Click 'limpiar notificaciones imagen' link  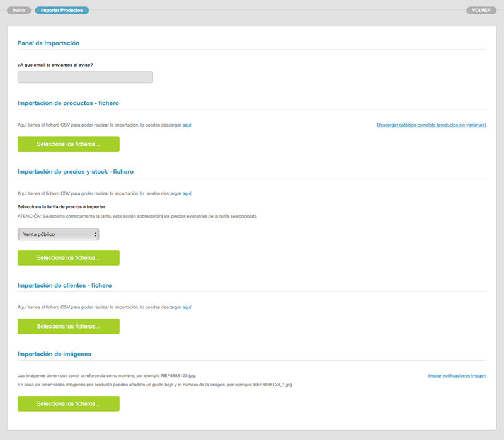pyautogui.click(x=457, y=376)
